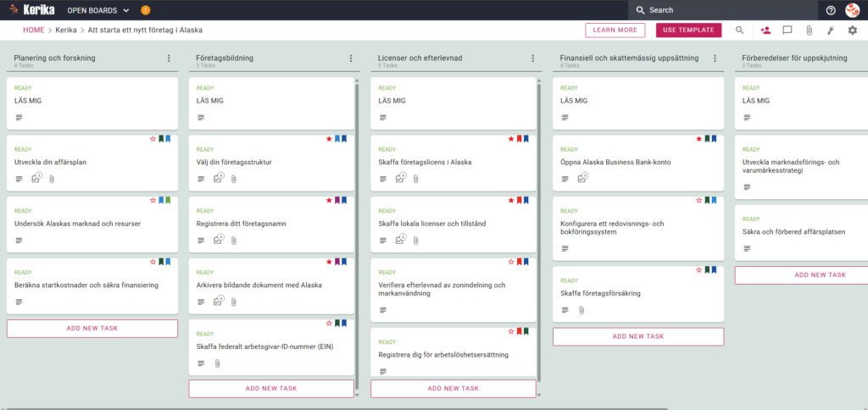Click in the top Search field

click(x=722, y=10)
